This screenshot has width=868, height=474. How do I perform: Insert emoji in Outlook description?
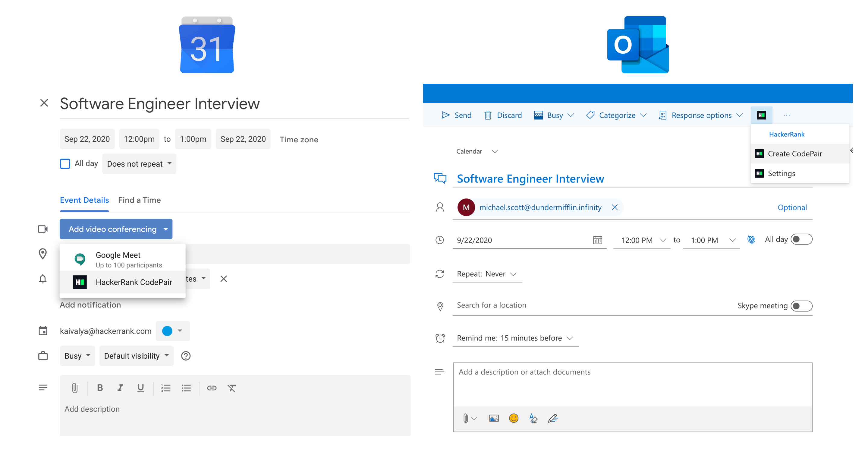(x=514, y=418)
